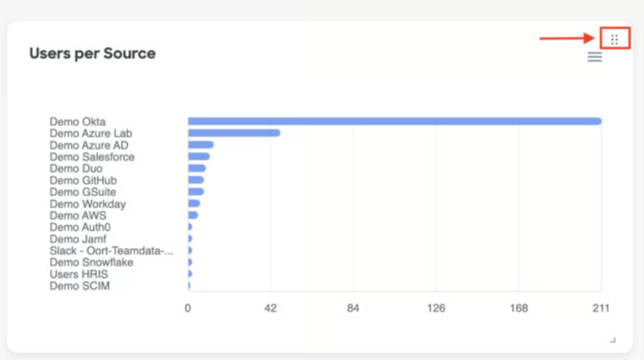Image resolution: width=644 pixels, height=360 pixels.
Task: Click the Slack - Oort-Teamdata label
Action: [111, 250]
